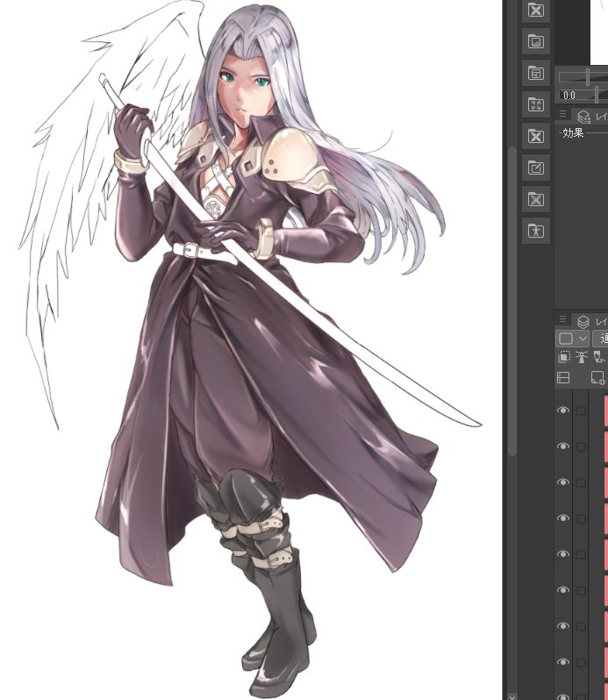Open the image material folder icon
The image size is (608, 700).
tap(536, 41)
